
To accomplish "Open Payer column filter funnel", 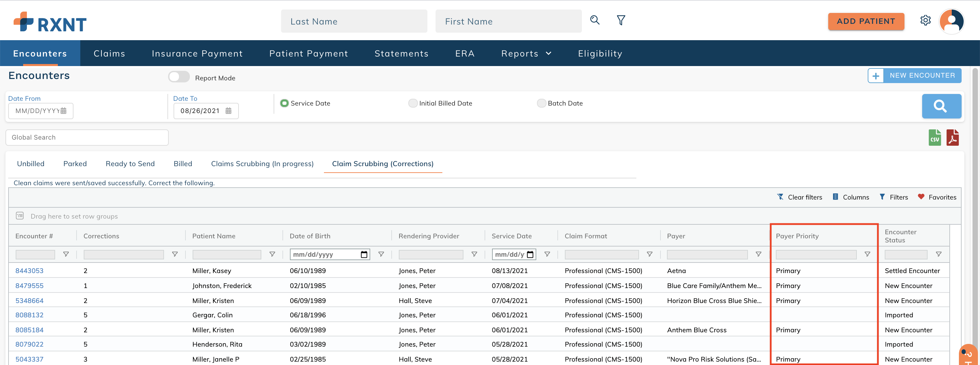I will [x=758, y=254].
